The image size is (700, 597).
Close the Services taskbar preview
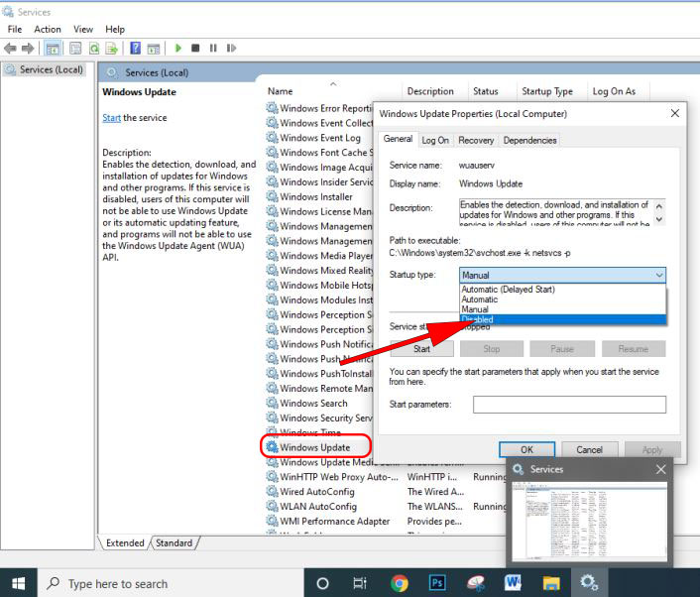tap(660, 469)
